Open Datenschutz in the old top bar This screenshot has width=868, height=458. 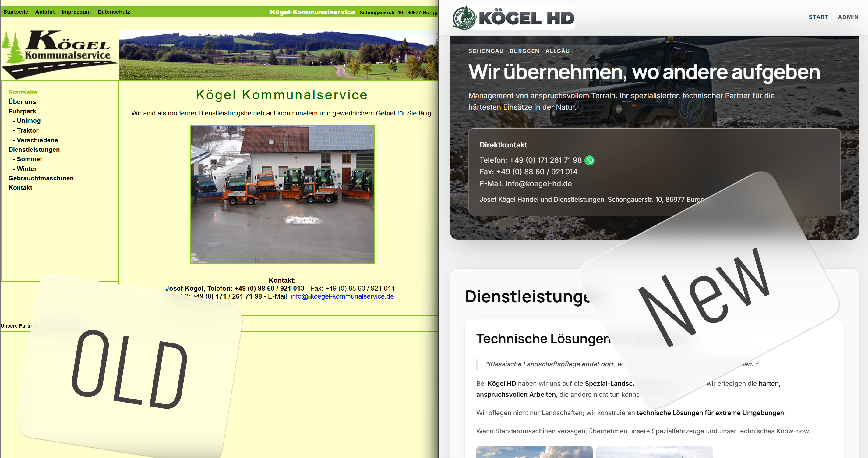pyautogui.click(x=114, y=12)
